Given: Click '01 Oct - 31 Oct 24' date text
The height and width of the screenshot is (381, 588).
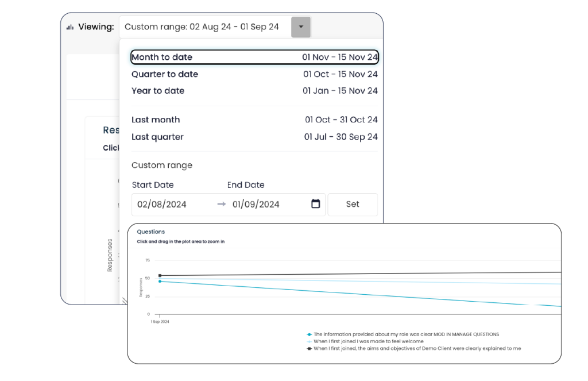Looking at the screenshot, I should click(341, 120).
